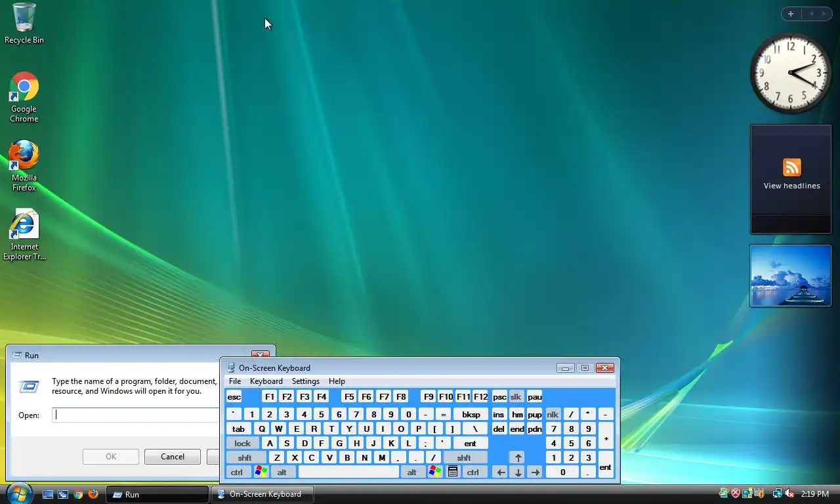This screenshot has width=840, height=504.
Task: Click the RSS View headlines gadget icon
Action: pos(791,167)
